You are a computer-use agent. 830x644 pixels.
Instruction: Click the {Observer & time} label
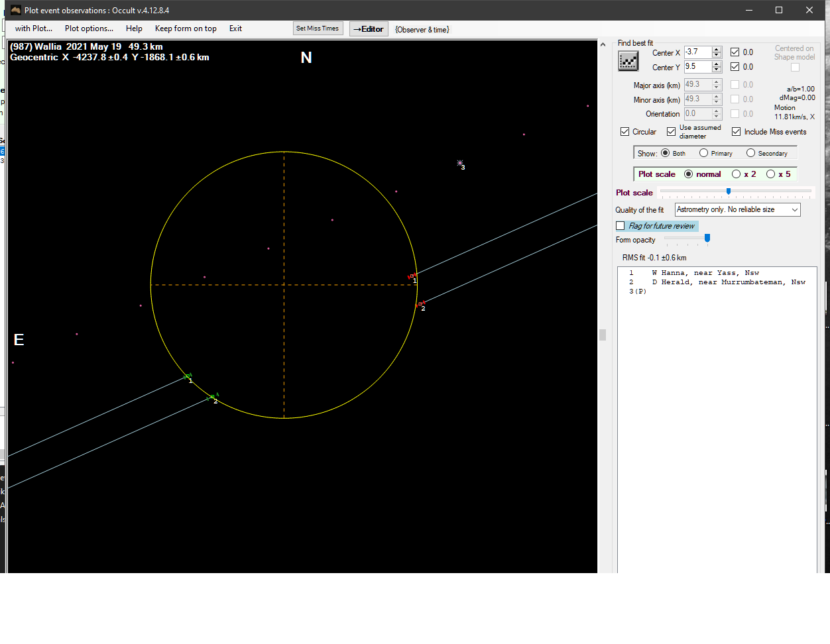[422, 30]
